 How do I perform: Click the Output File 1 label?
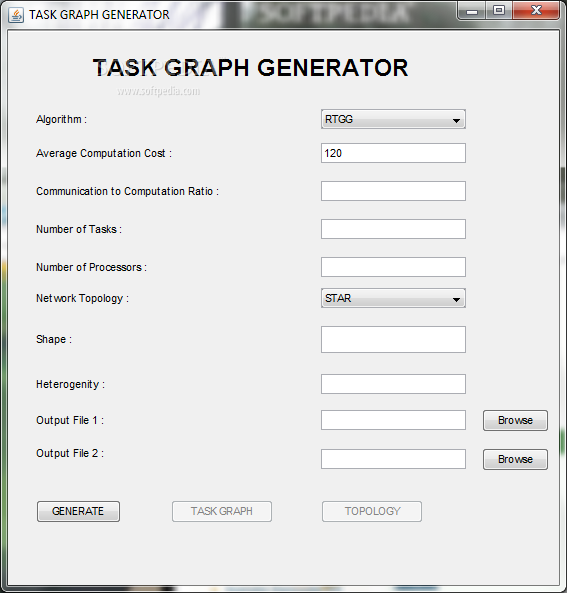[x=70, y=421]
